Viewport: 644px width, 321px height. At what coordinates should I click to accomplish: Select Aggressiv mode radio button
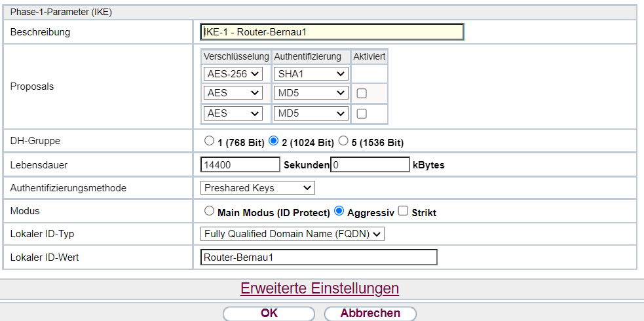(339, 211)
